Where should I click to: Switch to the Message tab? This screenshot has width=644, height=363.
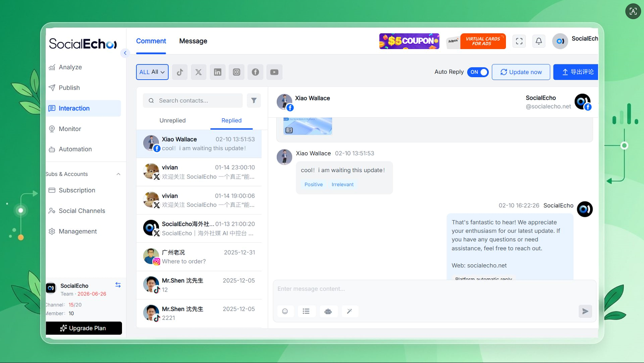point(193,41)
